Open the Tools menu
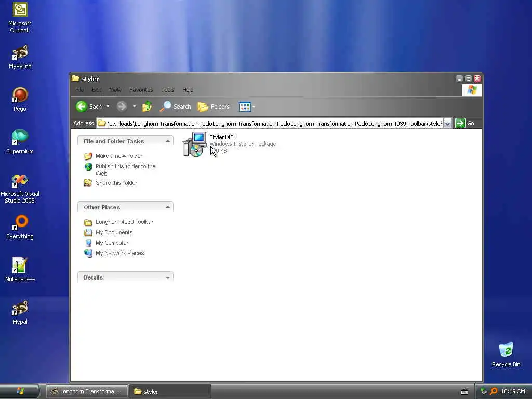Viewport: 532px width, 399px height. click(168, 90)
